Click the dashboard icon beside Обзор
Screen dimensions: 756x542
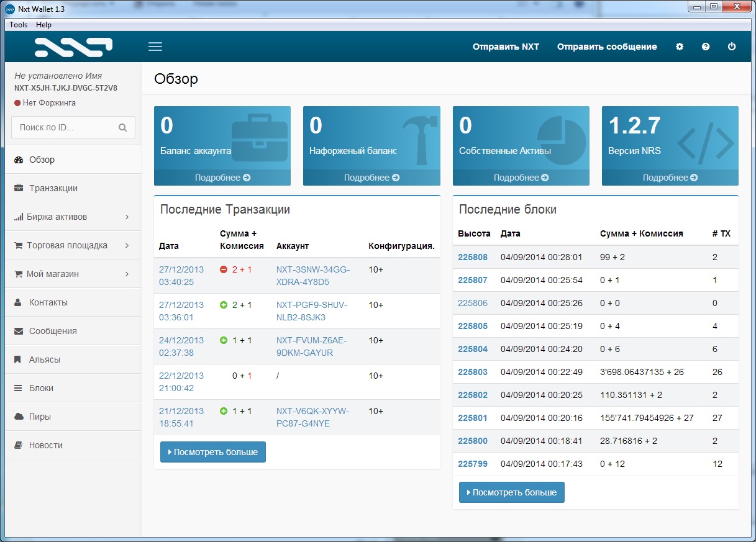tap(18, 160)
